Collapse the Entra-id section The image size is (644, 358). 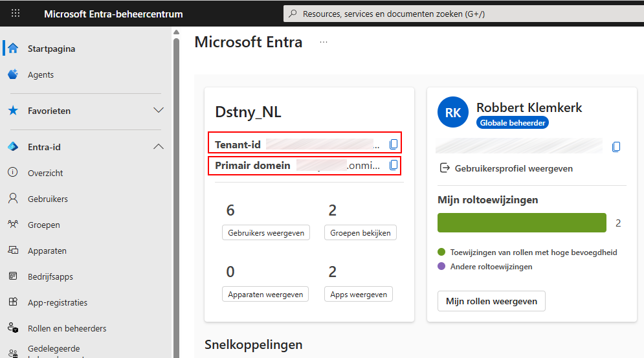click(159, 147)
